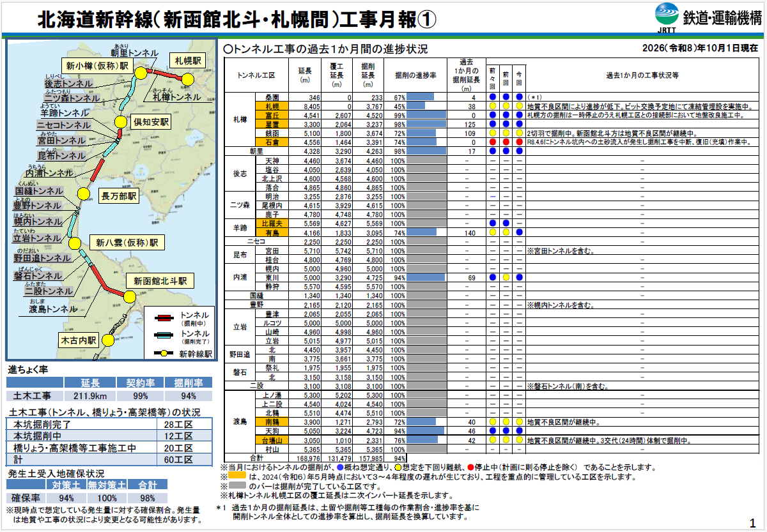Select the 後志トンネル map label
The height and width of the screenshot is (532, 767).
[68, 83]
